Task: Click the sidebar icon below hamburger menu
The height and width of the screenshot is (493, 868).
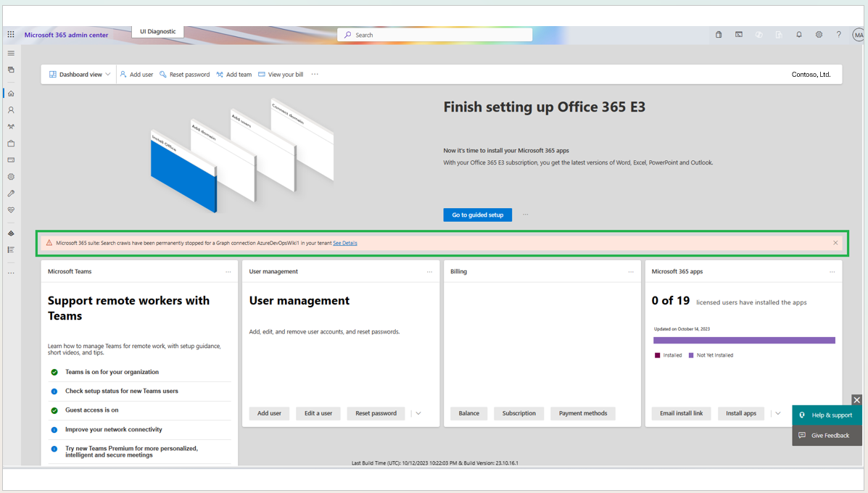Action: 11,70
